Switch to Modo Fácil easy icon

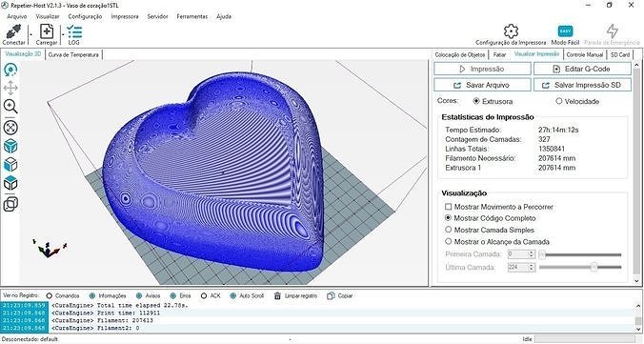pyautogui.click(x=565, y=30)
